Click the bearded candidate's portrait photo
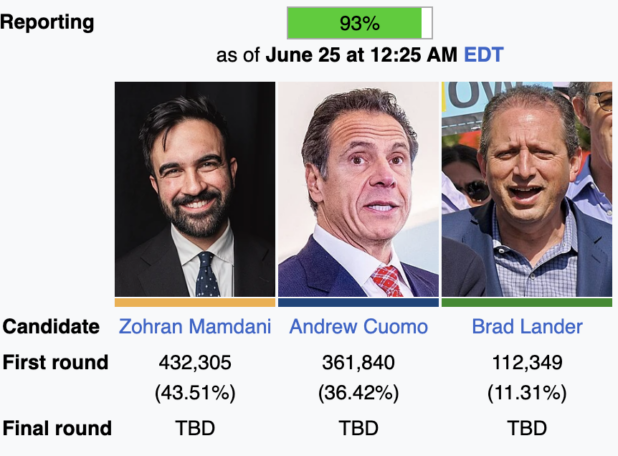 [195, 189]
